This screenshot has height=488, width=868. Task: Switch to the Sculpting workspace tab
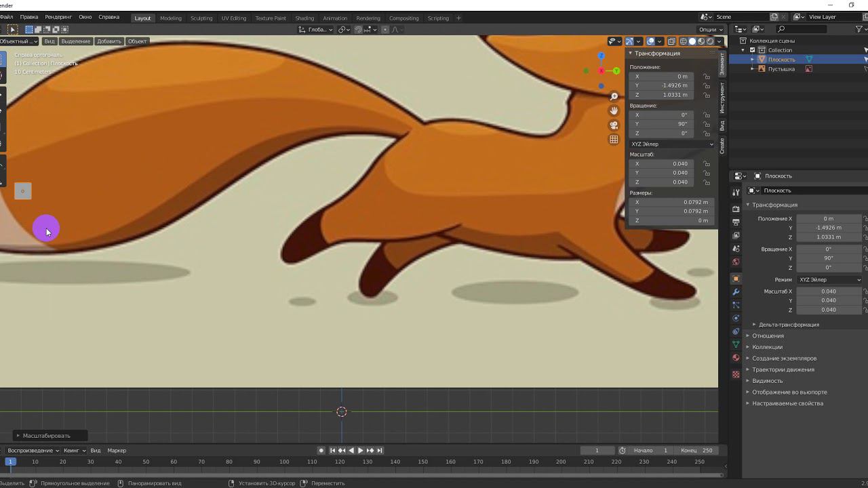pos(201,18)
